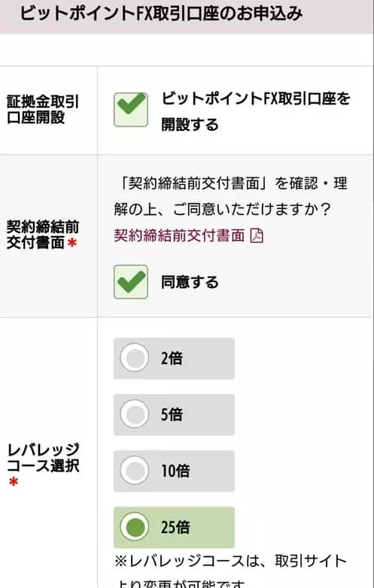The image size is (374, 588).
Task: Click the 25倍 label text
Action: [x=175, y=527]
